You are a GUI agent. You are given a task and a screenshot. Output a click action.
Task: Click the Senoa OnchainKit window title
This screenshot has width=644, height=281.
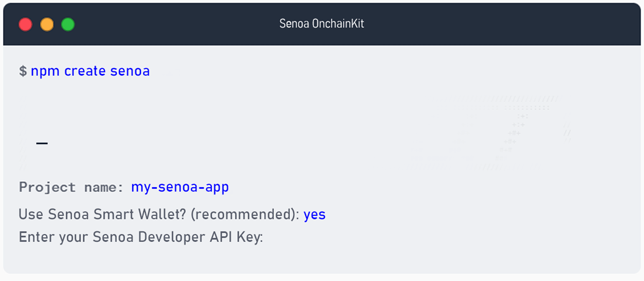click(322, 24)
